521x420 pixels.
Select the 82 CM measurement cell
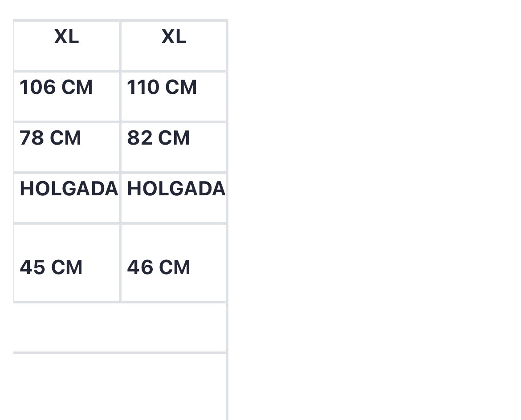click(174, 147)
